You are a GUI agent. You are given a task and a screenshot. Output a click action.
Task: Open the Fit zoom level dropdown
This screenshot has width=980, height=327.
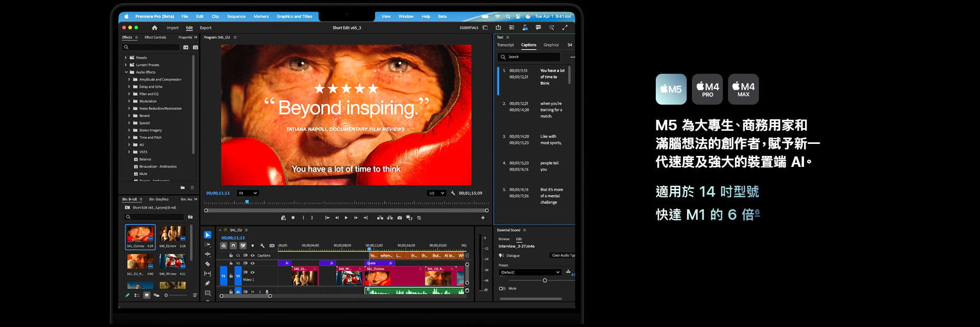pyautogui.click(x=248, y=193)
